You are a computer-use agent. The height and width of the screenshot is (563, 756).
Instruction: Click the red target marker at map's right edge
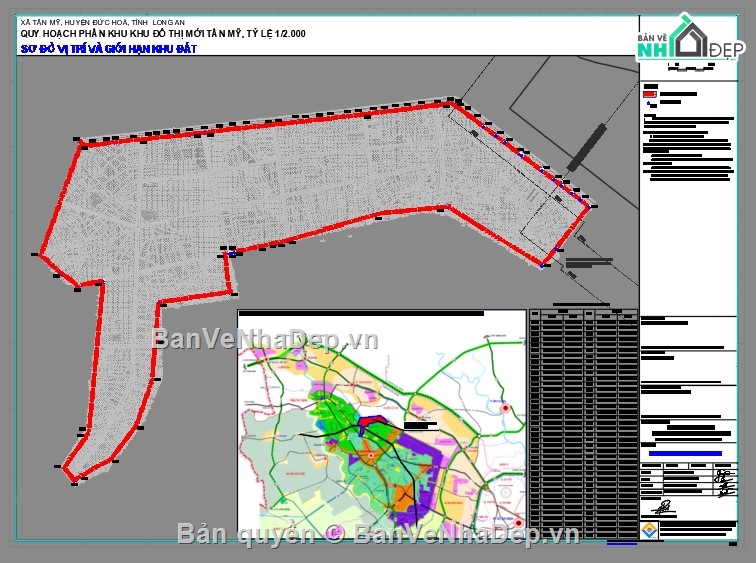[507, 409]
